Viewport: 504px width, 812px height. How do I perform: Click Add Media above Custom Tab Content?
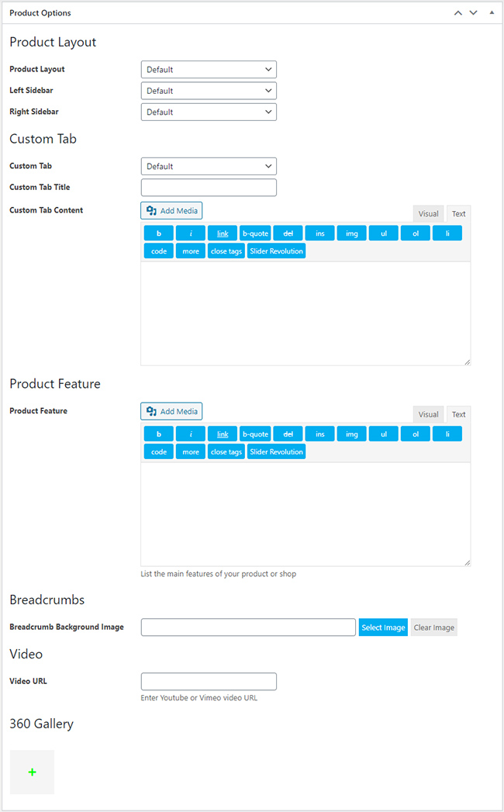pyautogui.click(x=171, y=211)
